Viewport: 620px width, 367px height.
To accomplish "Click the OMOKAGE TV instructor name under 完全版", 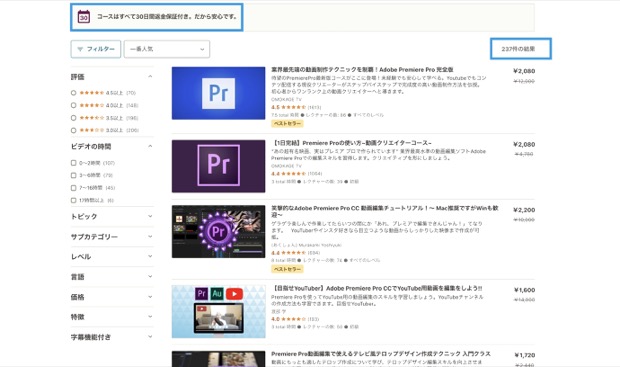I will (286, 99).
